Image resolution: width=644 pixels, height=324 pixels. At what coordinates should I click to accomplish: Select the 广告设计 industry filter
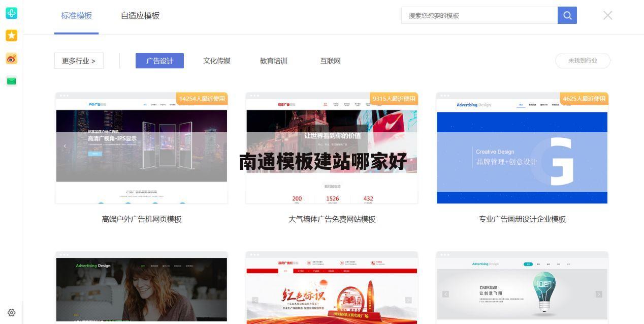coord(159,61)
